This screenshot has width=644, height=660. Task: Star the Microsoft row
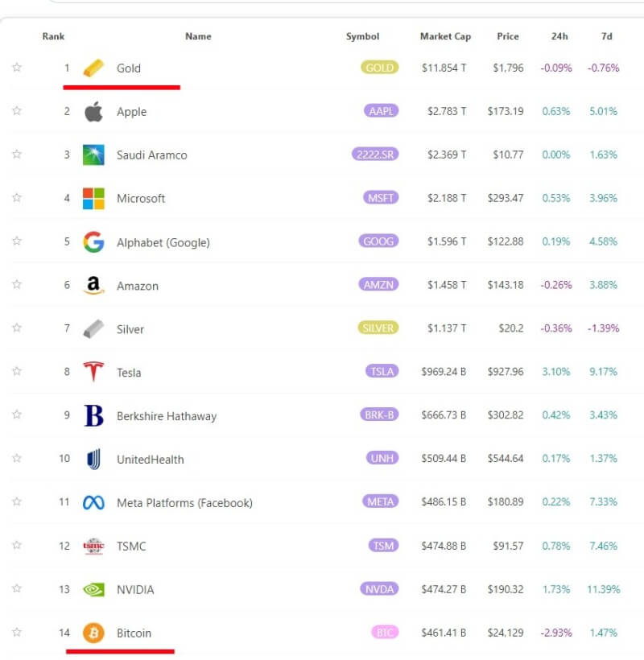pos(17,197)
